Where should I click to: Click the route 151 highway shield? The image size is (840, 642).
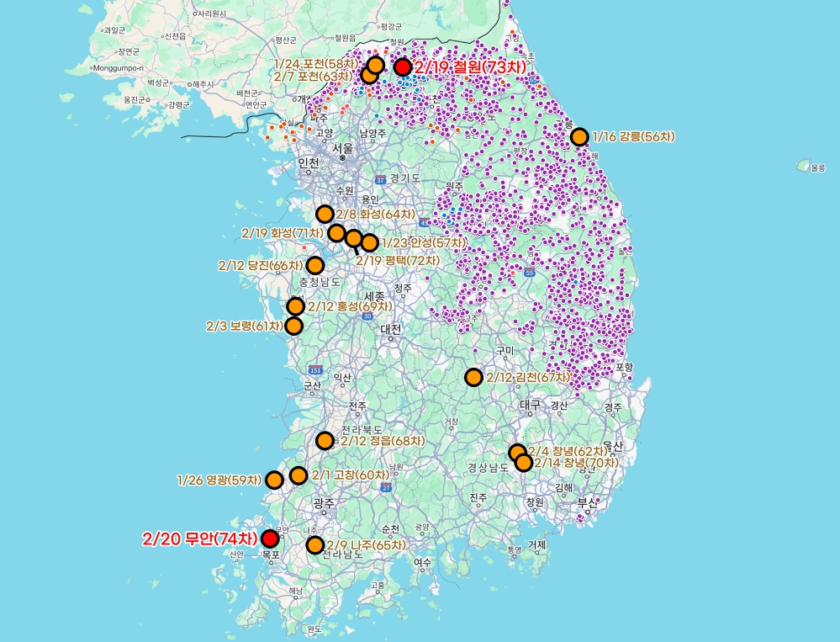[315, 369]
